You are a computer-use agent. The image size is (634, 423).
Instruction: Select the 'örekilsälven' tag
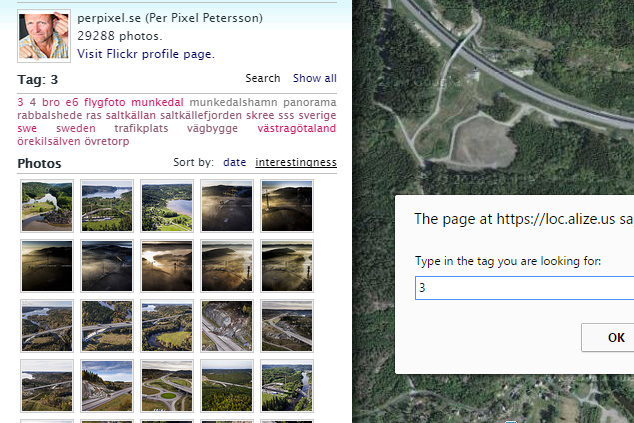(49, 141)
